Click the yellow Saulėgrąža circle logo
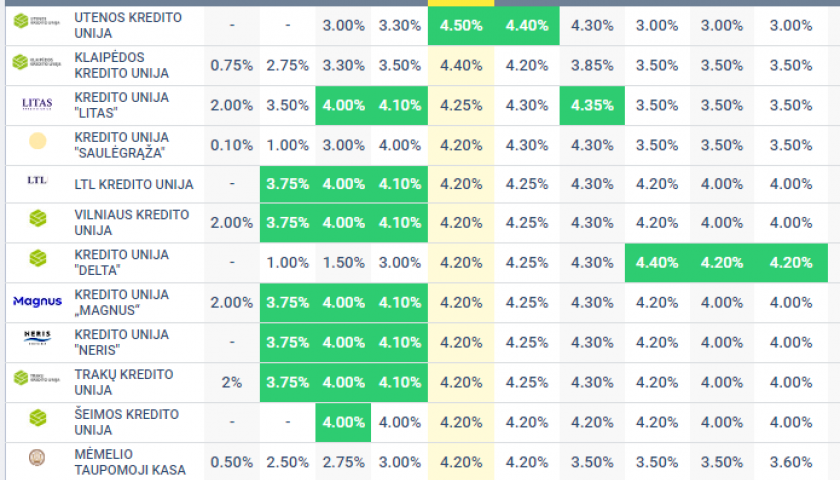The width and height of the screenshot is (840, 480). [38, 141]
